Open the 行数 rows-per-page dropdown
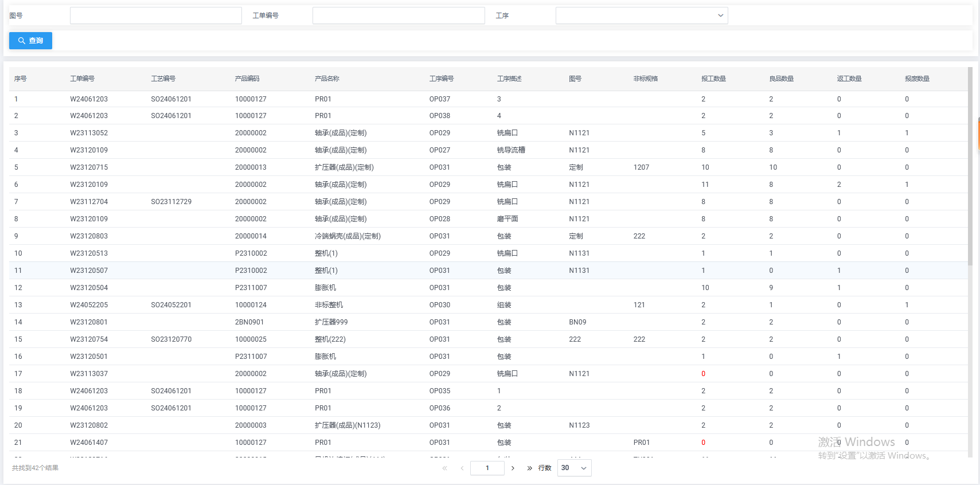 (574, 468)
